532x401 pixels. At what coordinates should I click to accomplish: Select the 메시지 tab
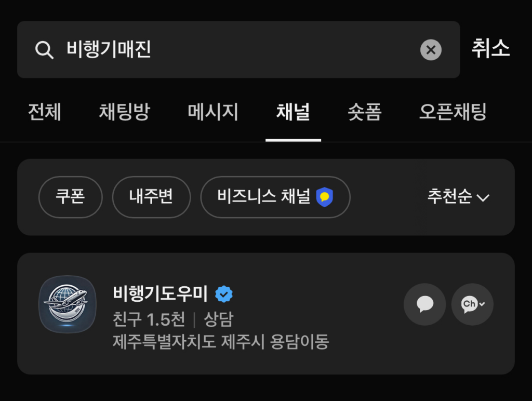(x=212, y=112)
